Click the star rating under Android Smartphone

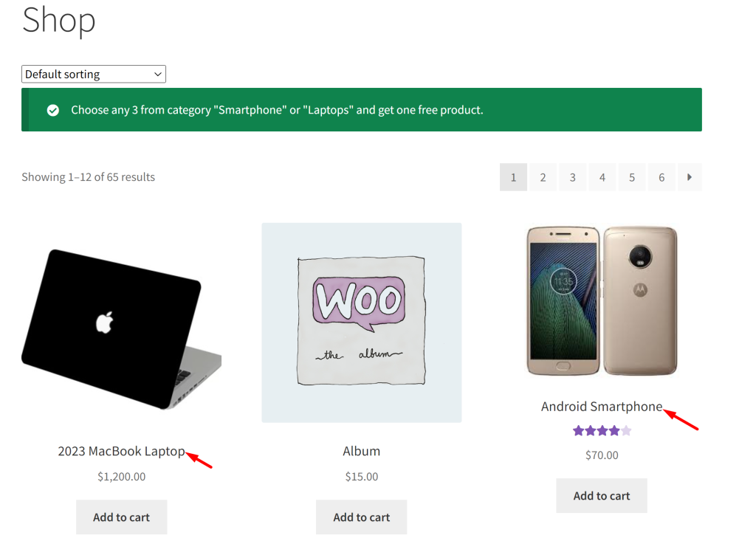[x=602, y=430]
